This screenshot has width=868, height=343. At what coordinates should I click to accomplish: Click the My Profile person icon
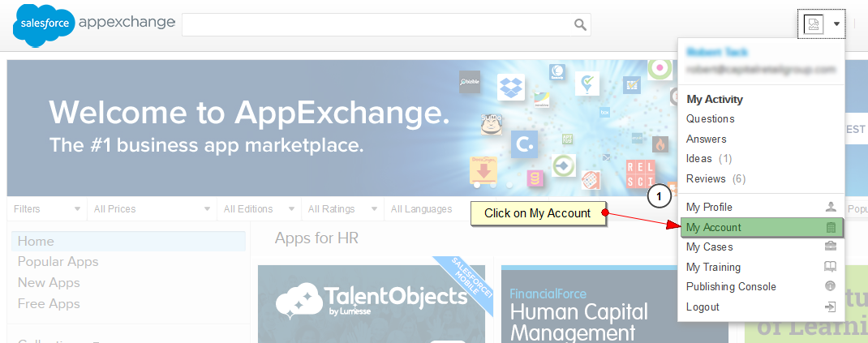click(x=831, y=207)
